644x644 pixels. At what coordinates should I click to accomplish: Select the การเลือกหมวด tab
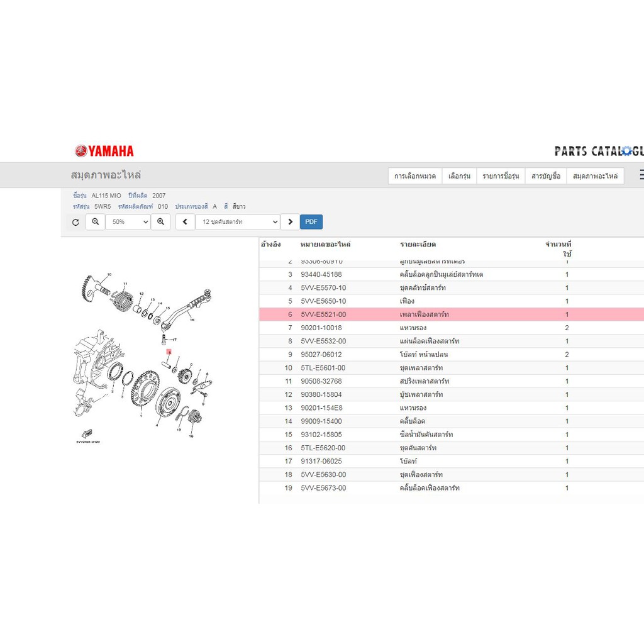coord(415,176)
